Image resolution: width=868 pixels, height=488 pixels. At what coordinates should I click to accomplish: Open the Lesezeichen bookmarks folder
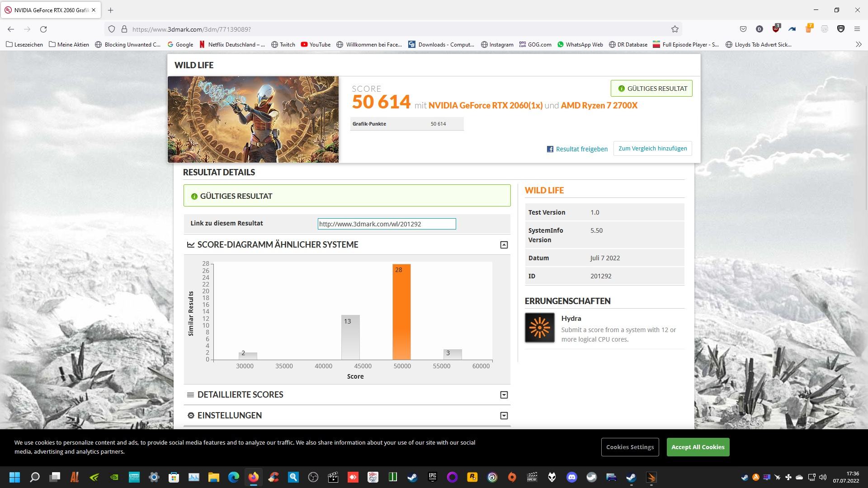tap(24, 44)
